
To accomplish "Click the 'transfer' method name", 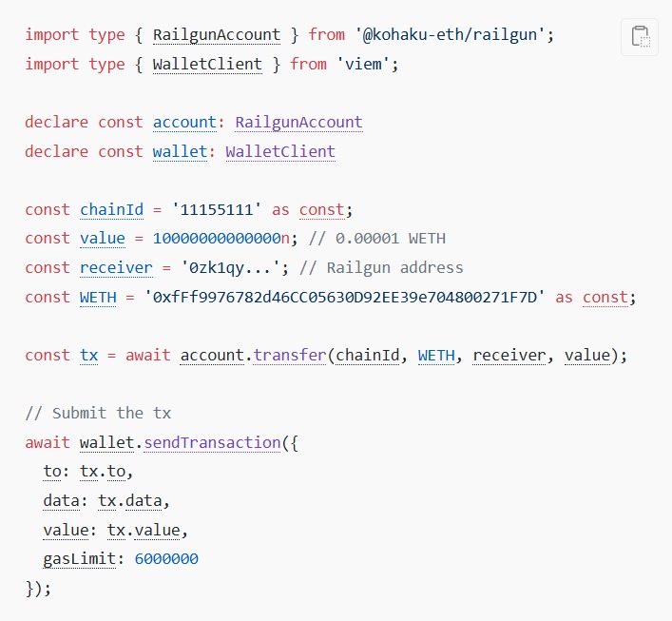I will 289,355.
